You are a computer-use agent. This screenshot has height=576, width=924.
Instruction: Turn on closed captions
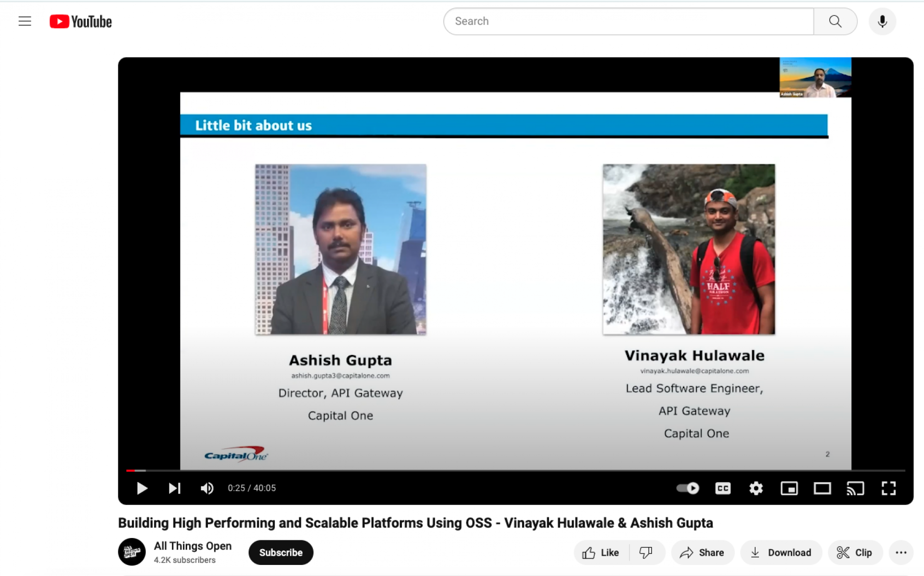(x=723, y=488)
